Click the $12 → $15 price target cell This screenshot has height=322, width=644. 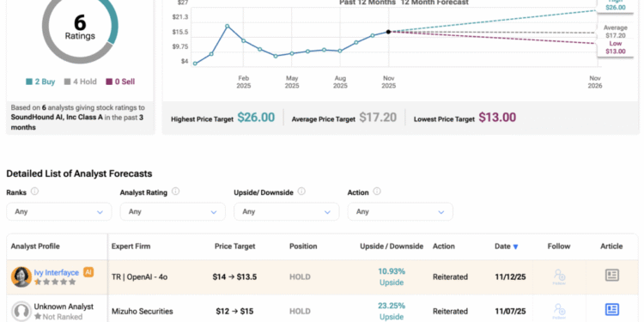(235, 312)
